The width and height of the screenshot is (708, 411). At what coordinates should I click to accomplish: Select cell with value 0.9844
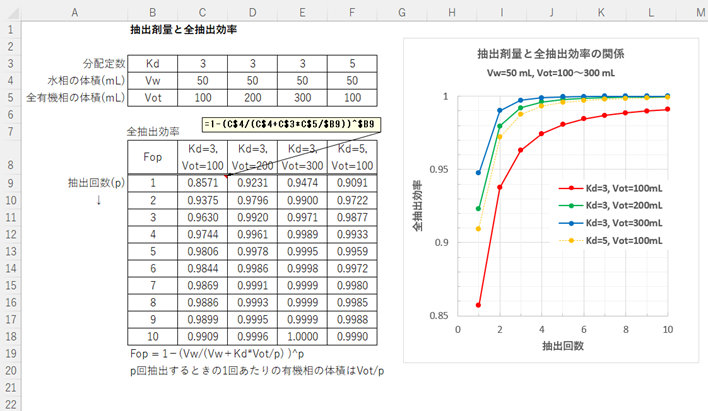tap(202, 268)
